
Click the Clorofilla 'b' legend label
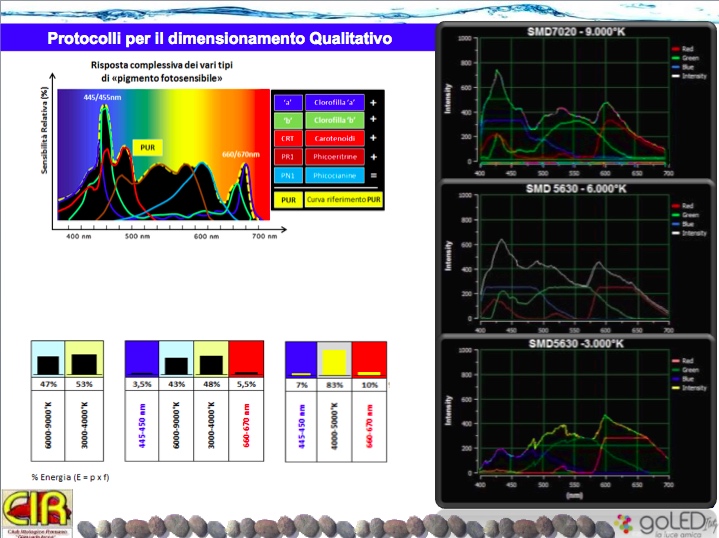pyautogui.click(x=335, y=120)
